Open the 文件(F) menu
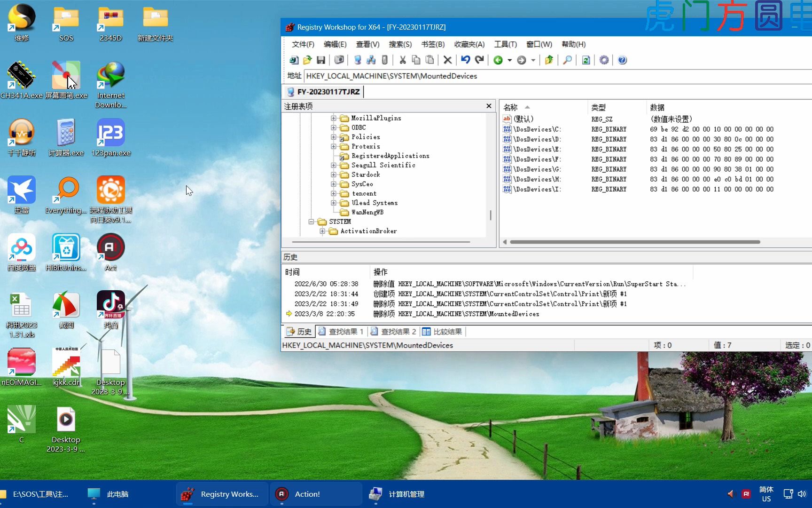The image size is (812, 508). 303,44
